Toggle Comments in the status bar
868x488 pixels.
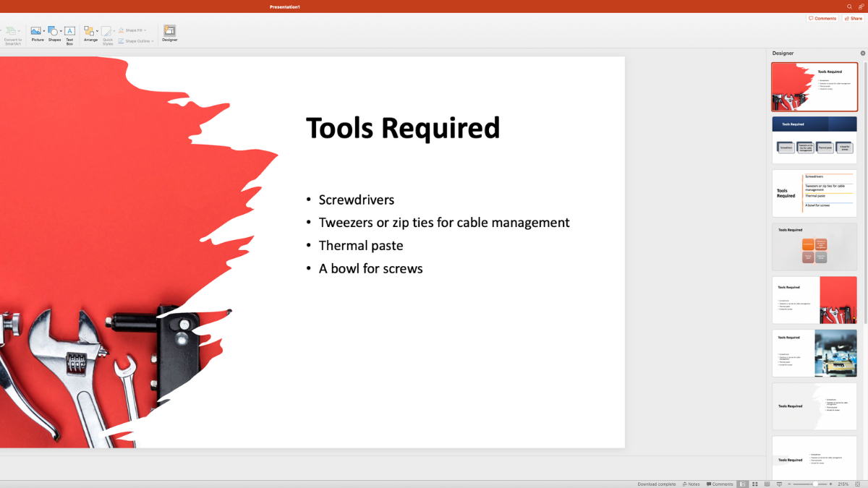[x=720, y=484]
